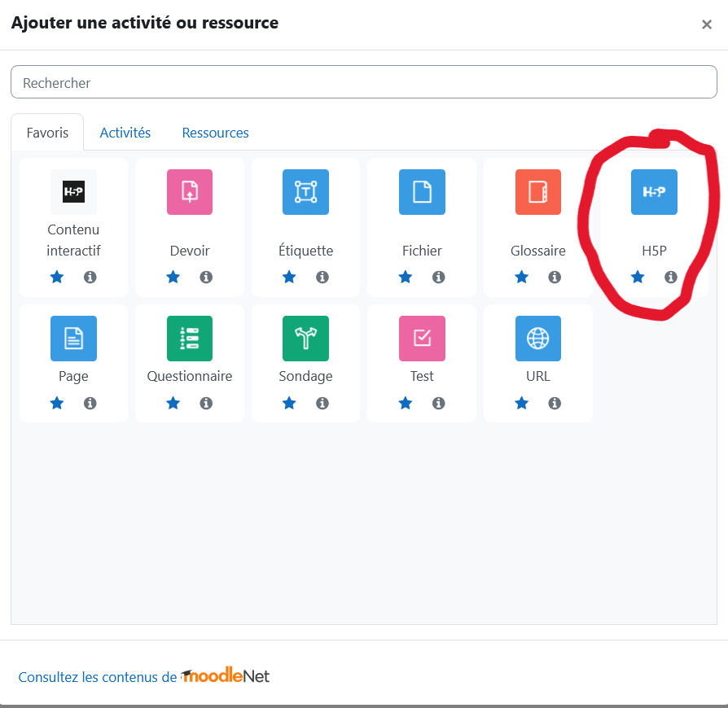Show info for Contenu interactif
Screen dimensions: 728x708
pos(90,277)
